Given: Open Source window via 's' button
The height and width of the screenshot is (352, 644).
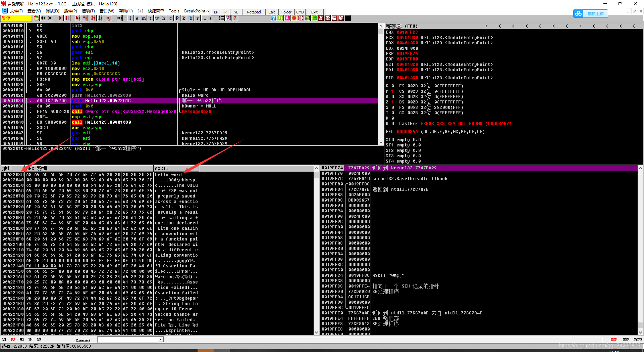Looking at the screenshot, I should 211,18.
